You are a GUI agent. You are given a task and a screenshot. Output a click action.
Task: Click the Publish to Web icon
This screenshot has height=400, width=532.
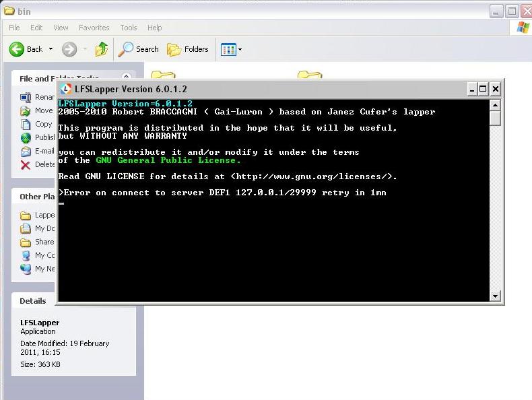(26, 138)
